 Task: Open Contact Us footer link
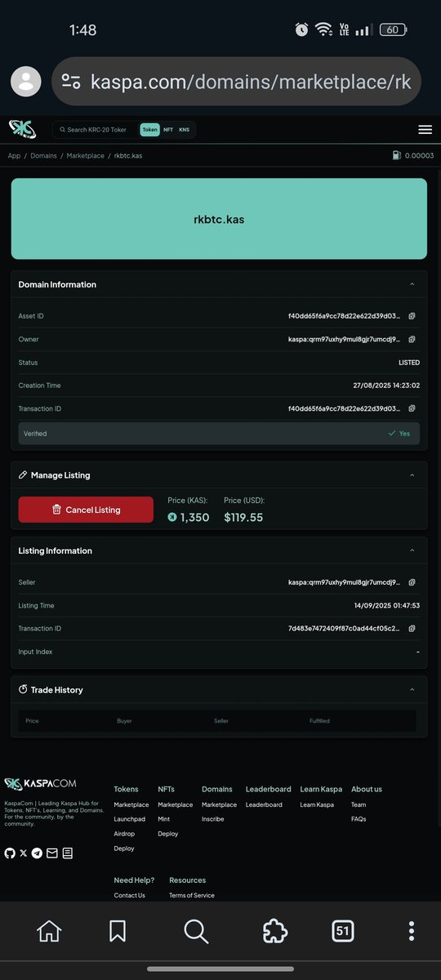[x=130, y=895]
